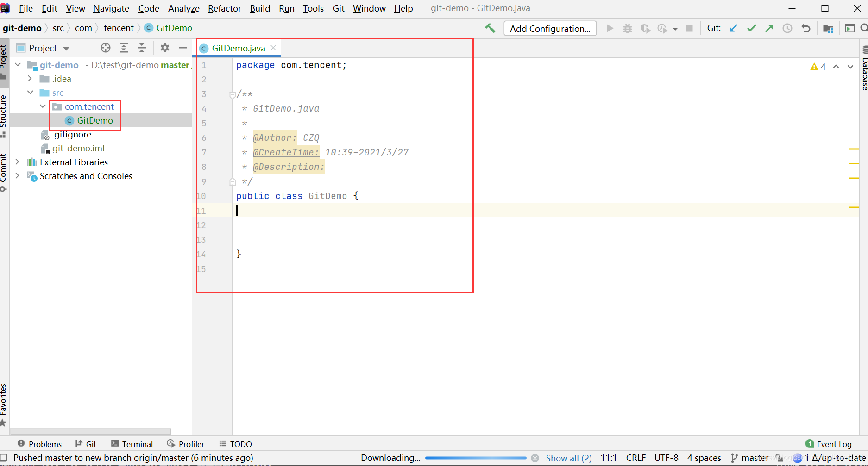Image resolution: width=868 pixels, height=466 pixels.
Task: Click Run Anything icon in toolbar
Action: tap(850, 28)
